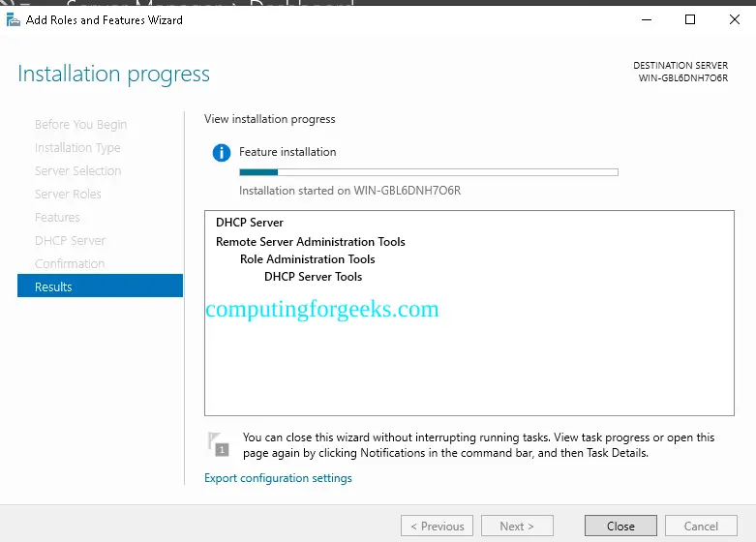The height and width of the screenshot is (542, 756).
Task: Click the feature installation progress bar
Action: point(429,172)
